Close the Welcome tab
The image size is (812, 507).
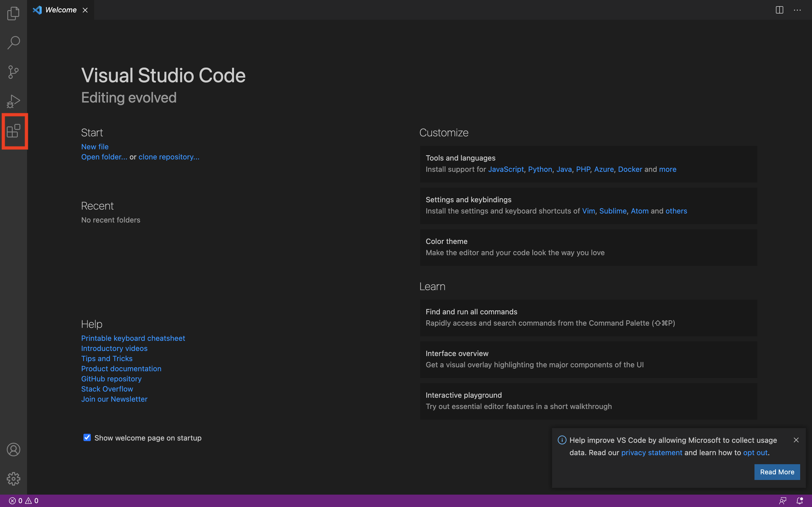(x=85, y=10)
